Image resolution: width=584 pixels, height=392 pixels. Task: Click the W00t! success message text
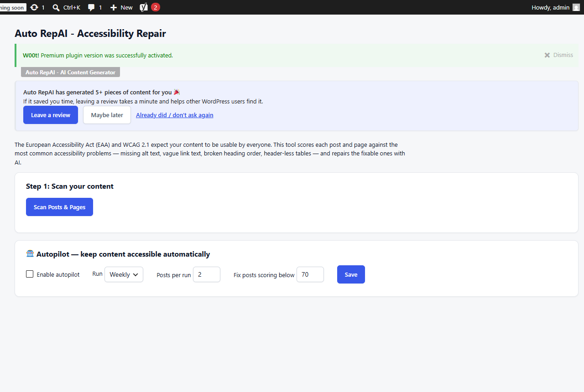coord(98,55)
